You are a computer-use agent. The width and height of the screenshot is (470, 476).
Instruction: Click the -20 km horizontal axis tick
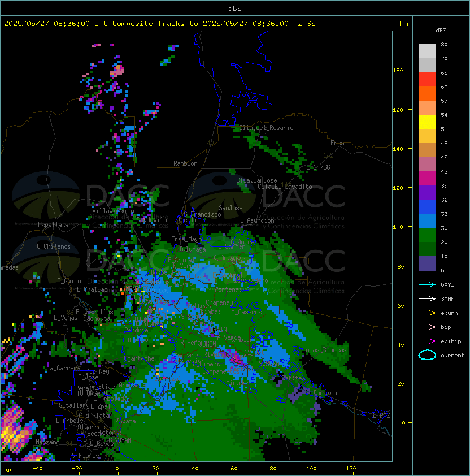tap(77, 469)
